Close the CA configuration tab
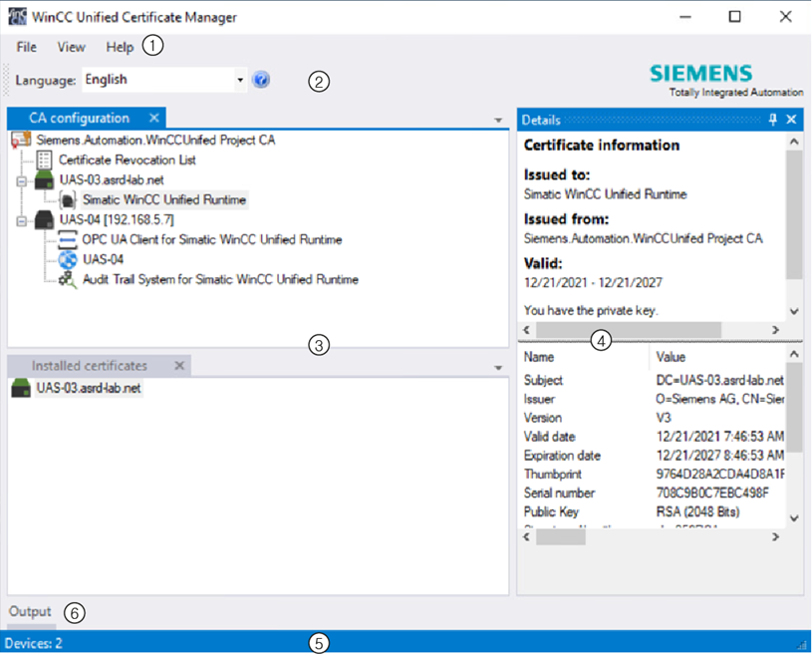812x654 pixels. coord(153,118)
